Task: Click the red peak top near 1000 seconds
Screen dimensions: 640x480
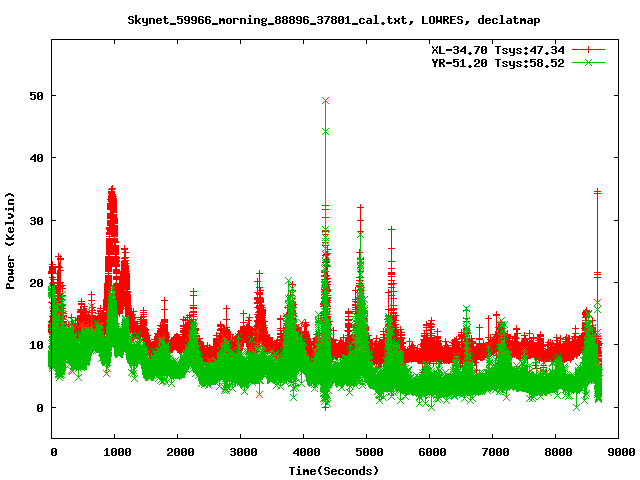Action: click(x=112, y=189)
